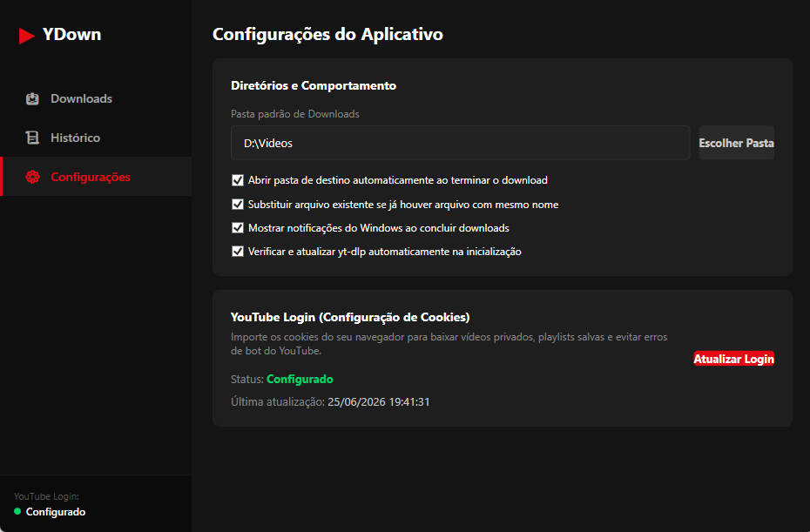The height and width of the screenshot is (532, 810).
Task: Click the 'Configurações do Aplicativo' heading
Action: [x=327, y=34]
